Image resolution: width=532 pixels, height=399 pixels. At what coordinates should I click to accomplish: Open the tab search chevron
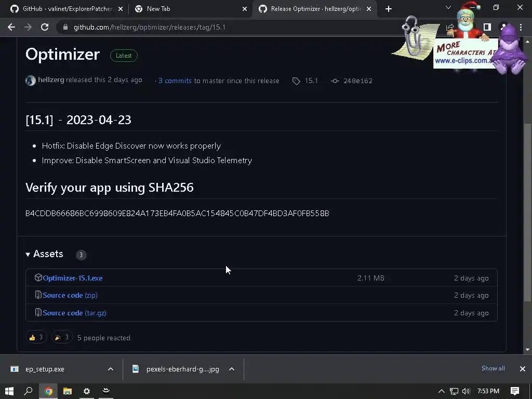pos(448,7)
